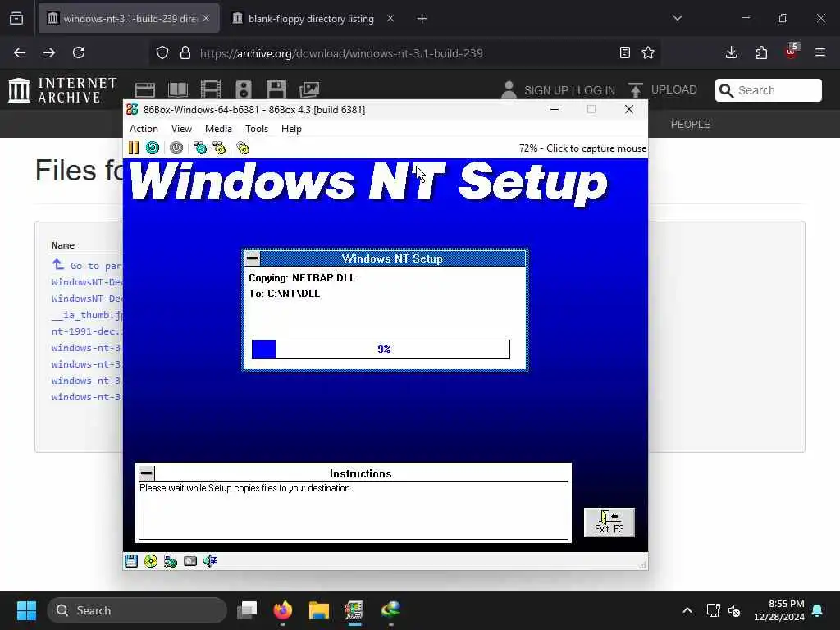840x630 pixels.
Task: Open Internet Archive texts book icon
Action: click(x=178, y=90)
